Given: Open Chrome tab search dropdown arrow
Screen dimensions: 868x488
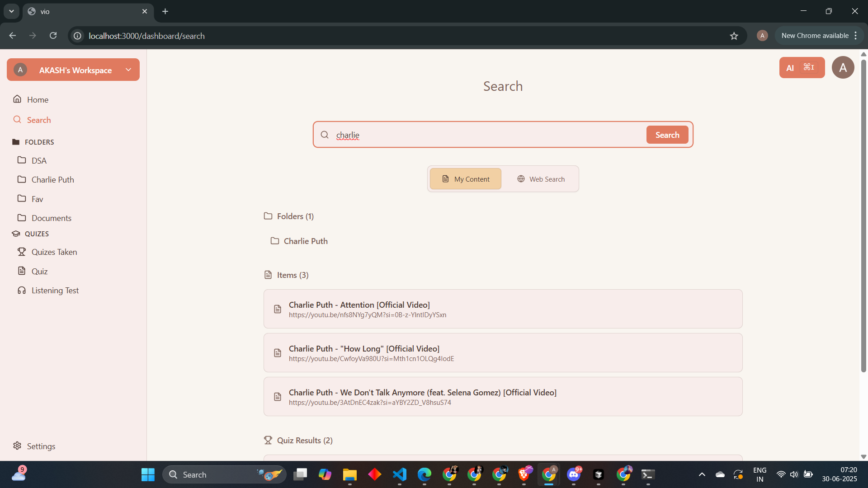Looking at the screenshot, I should click(11, 11).
